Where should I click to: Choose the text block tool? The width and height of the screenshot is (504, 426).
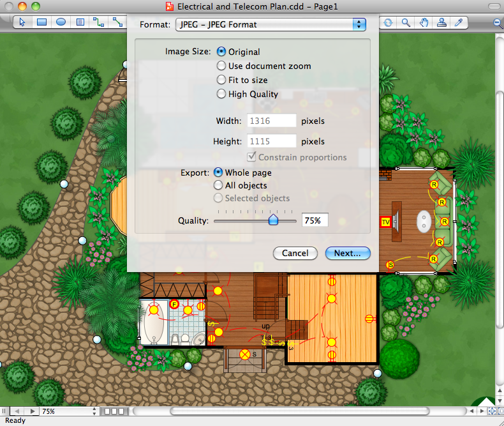(x=80, y=22)
